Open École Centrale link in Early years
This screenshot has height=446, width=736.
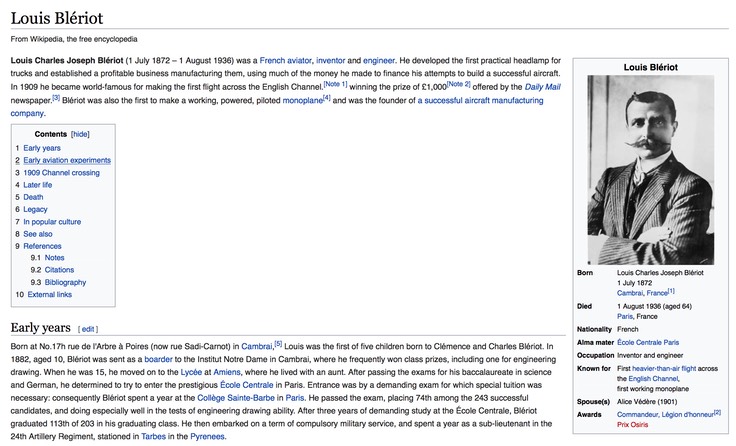(246, 385)
